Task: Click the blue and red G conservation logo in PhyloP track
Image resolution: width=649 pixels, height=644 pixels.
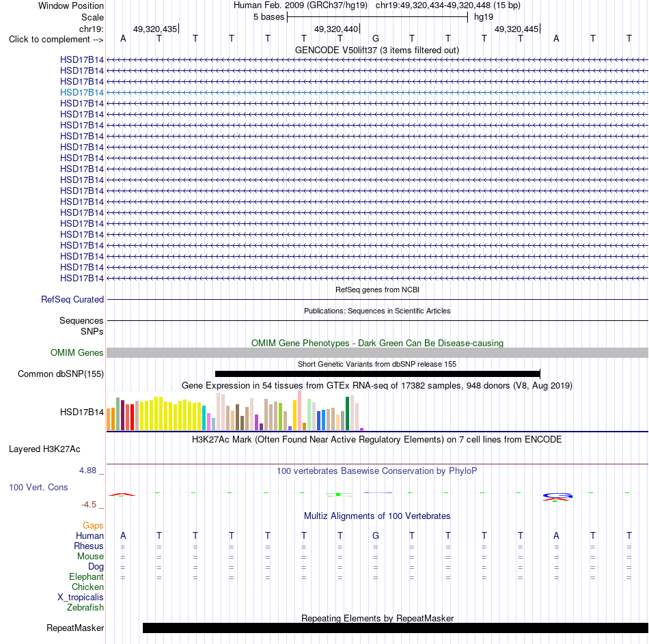Action: 557,496
